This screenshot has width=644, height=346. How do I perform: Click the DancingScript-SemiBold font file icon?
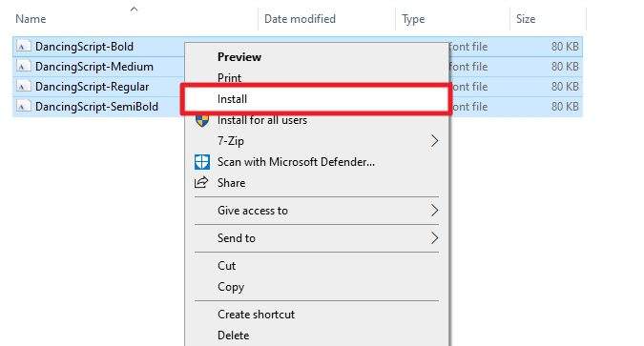(24, 107)
